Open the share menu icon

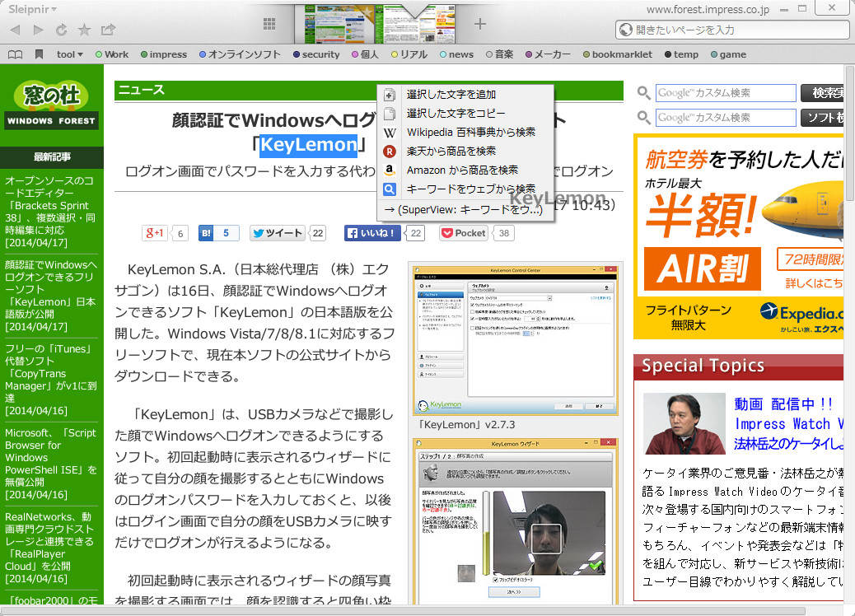point(107,28)
